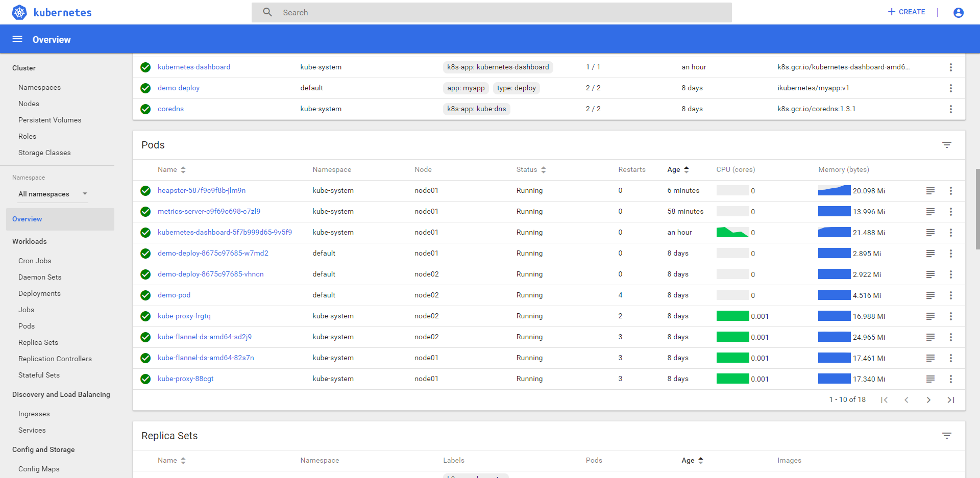View logs for kube-proxy-88cgt pod
This screenshot has height=478, width=980.
pos(930,379)
